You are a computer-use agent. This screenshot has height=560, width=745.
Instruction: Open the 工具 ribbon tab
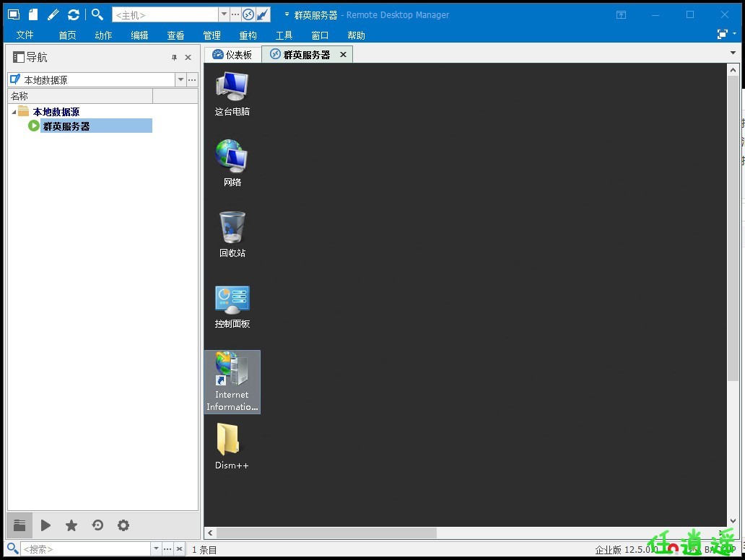pos(284,35)
